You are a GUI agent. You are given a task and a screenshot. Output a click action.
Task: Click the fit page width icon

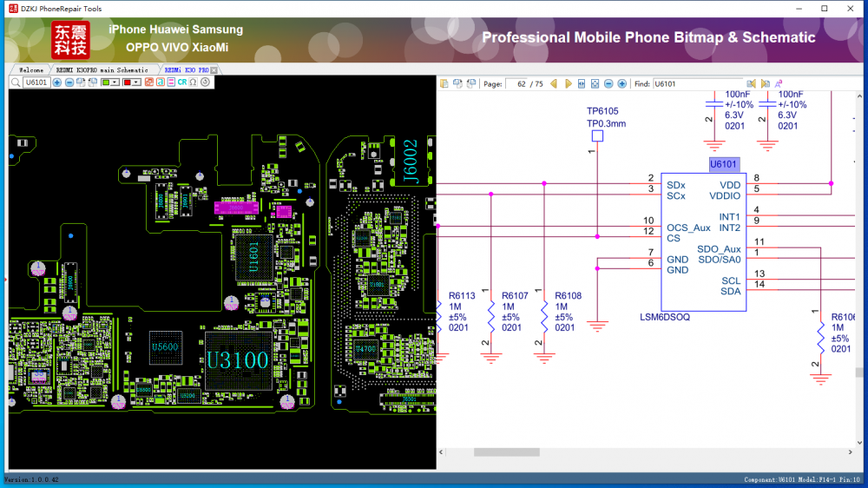click(x=582, y=83)
